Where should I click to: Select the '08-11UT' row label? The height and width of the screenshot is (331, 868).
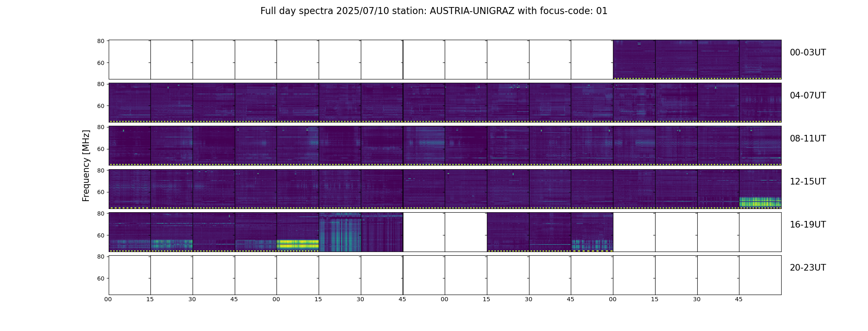[808, 139]
